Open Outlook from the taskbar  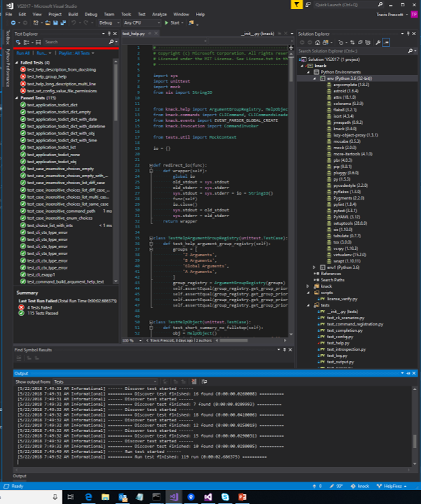click(122, 497)
